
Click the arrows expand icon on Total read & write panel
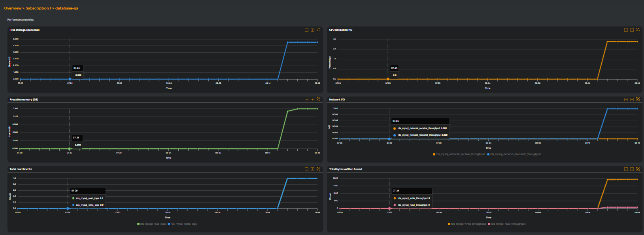point(318,169)
